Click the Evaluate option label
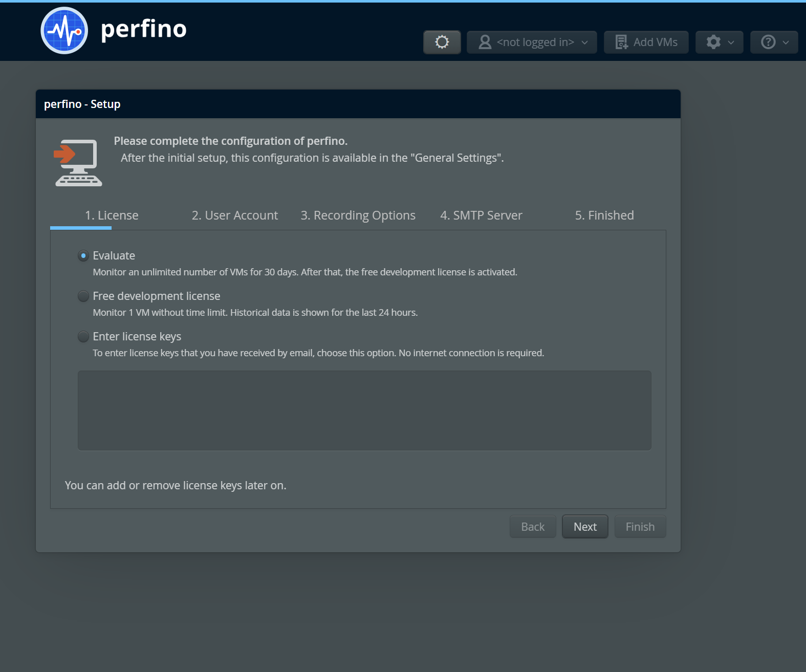This screenshot has height=672, width=806. [x=114, y=255]
